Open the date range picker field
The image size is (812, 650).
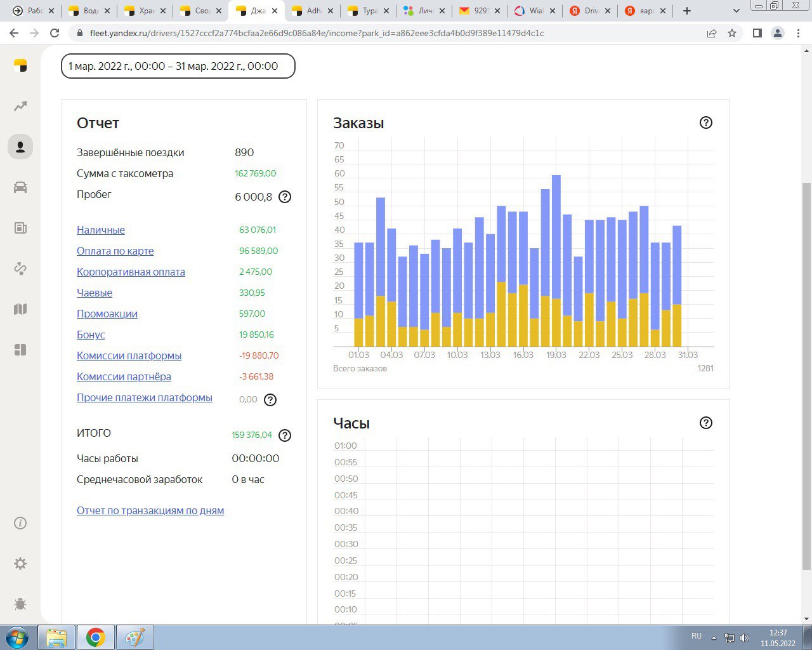coord(178,66)
